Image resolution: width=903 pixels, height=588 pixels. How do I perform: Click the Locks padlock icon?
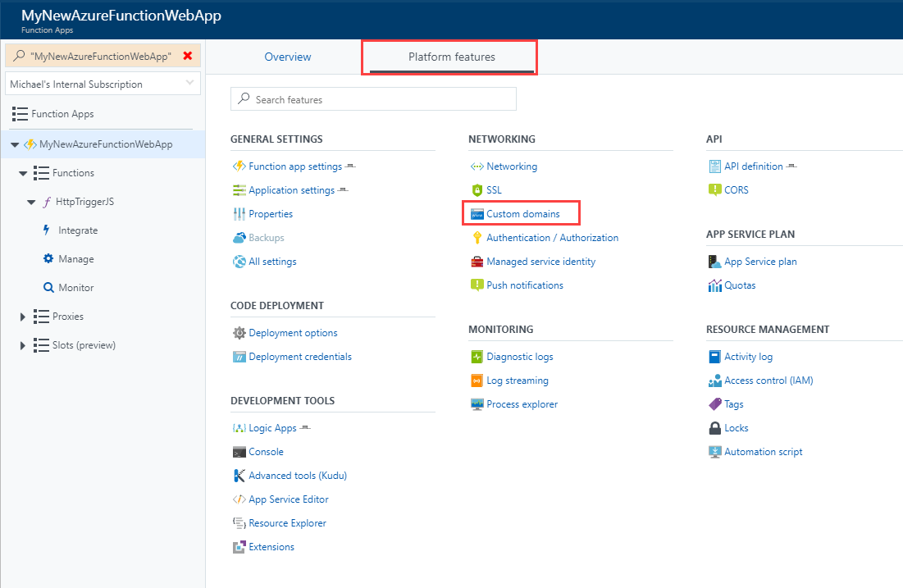(714, 428)
